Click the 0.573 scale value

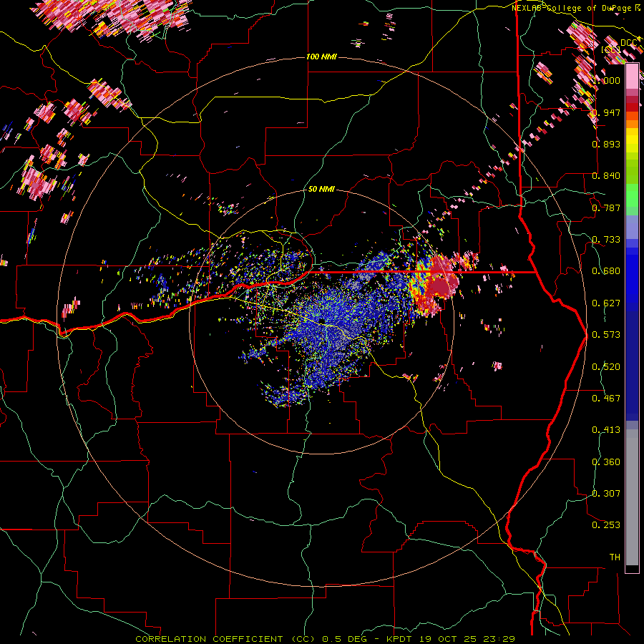click(x=606, y=335)
